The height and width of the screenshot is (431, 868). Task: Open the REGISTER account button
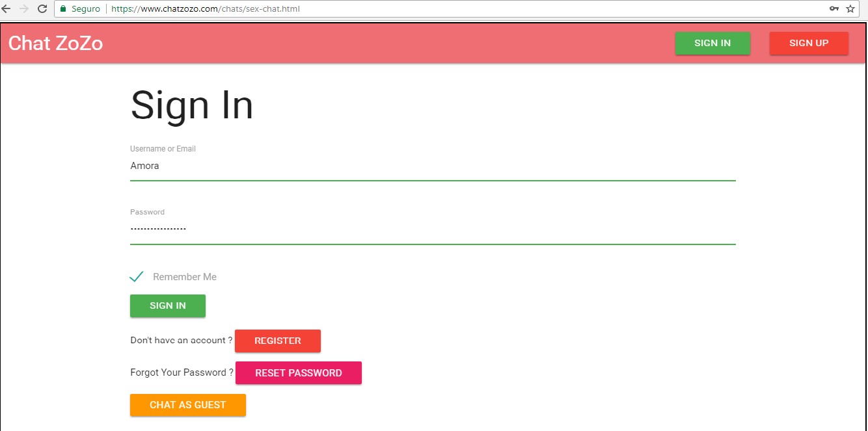coord(278,341)
